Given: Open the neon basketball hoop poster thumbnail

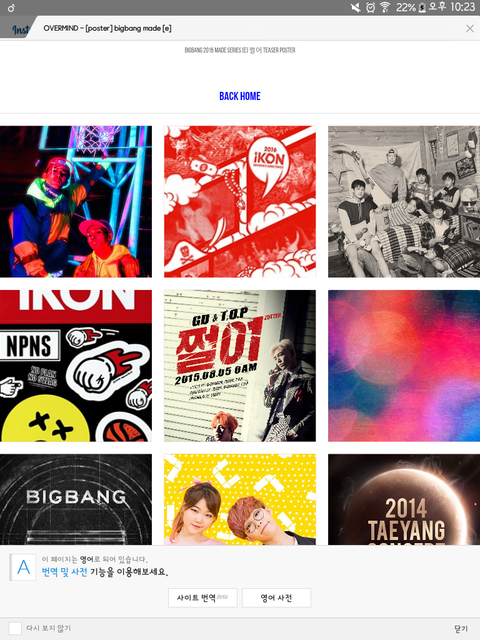Looking at the screenshot, I should click(x=76, y=202).
